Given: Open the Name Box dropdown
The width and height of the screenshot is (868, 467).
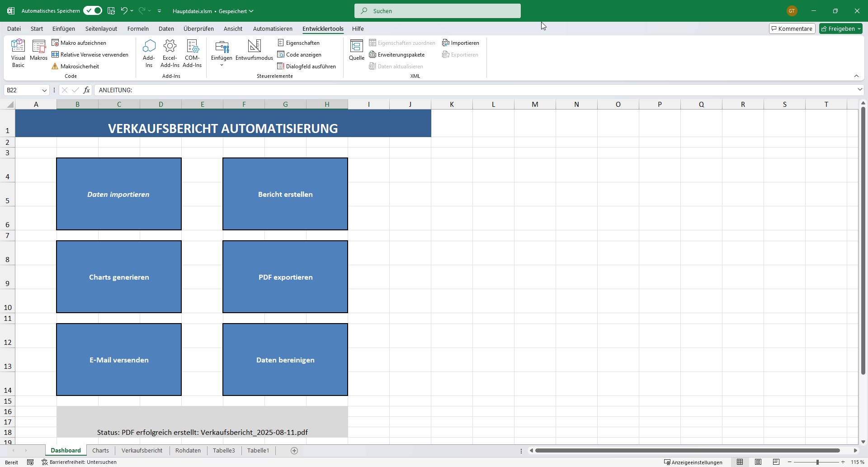Looking at the screenshot, I should (x=44, y=90).
